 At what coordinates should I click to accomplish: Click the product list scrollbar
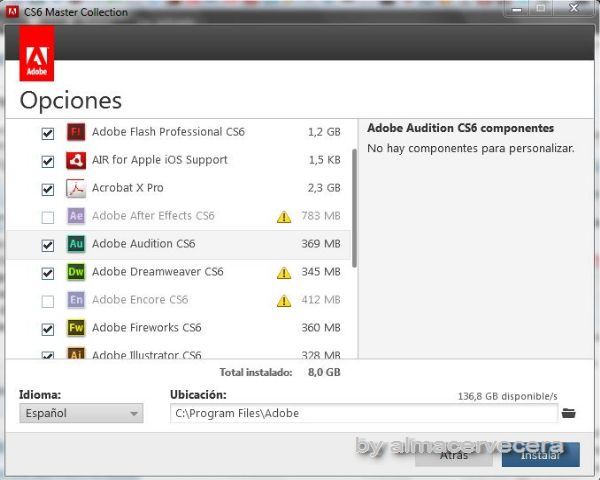(354, 208)
